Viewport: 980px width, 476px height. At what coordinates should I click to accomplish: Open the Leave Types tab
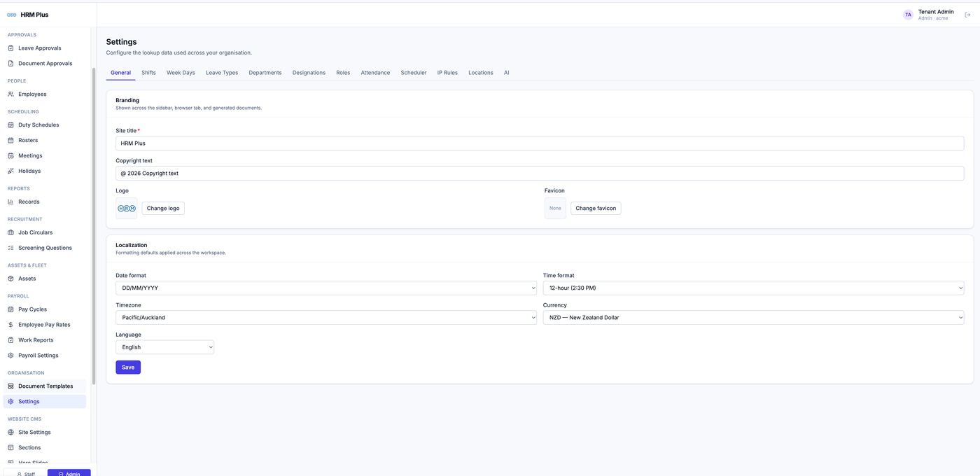pyautogui.click(x=222, y=73)
